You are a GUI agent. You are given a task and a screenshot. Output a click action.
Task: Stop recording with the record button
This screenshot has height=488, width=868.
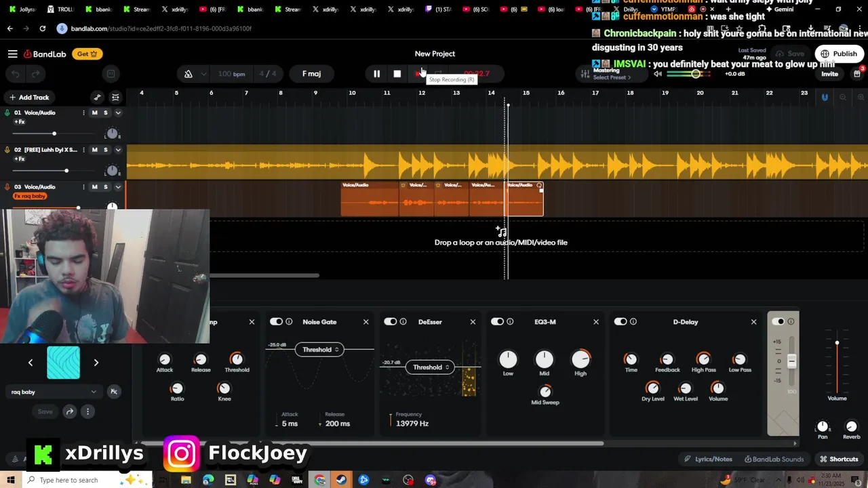coord(418,74)
